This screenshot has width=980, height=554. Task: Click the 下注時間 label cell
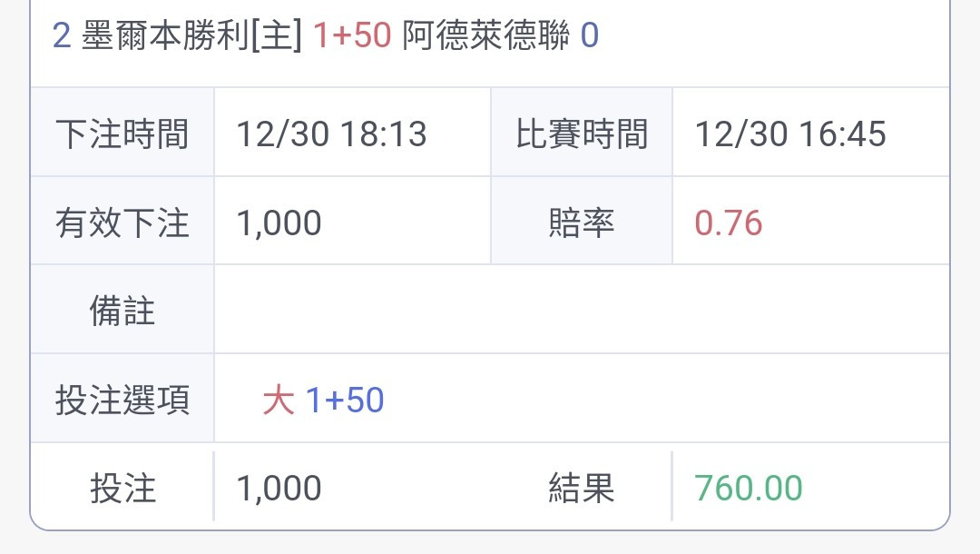[122, 133]
